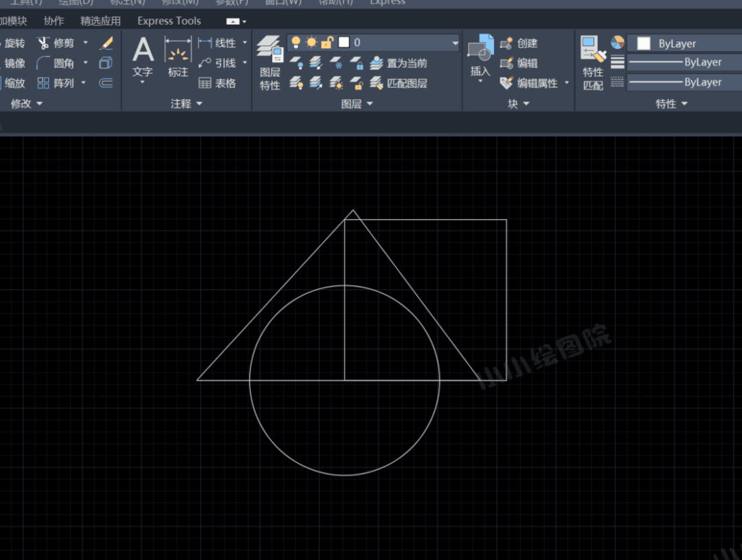
Task: Click the Freeze layer snowflake icon
Action: tap(337, 63)
